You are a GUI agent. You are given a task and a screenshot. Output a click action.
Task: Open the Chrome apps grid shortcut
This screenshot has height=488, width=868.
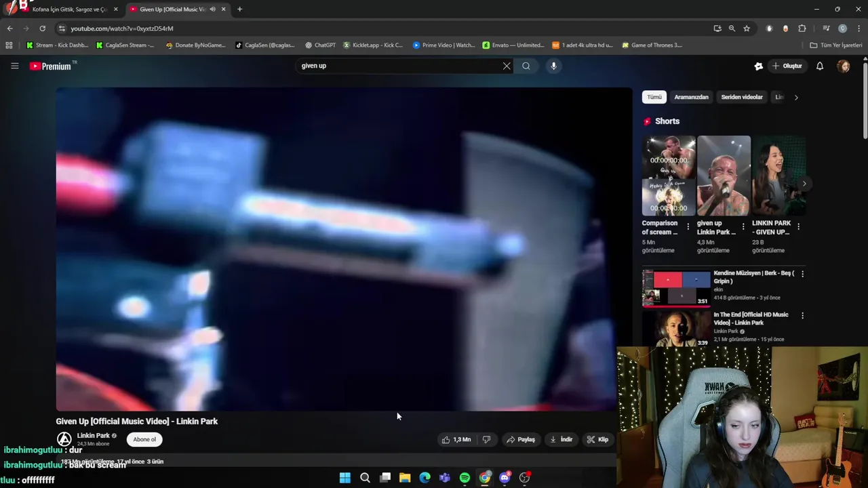click(x=9, y=45)
